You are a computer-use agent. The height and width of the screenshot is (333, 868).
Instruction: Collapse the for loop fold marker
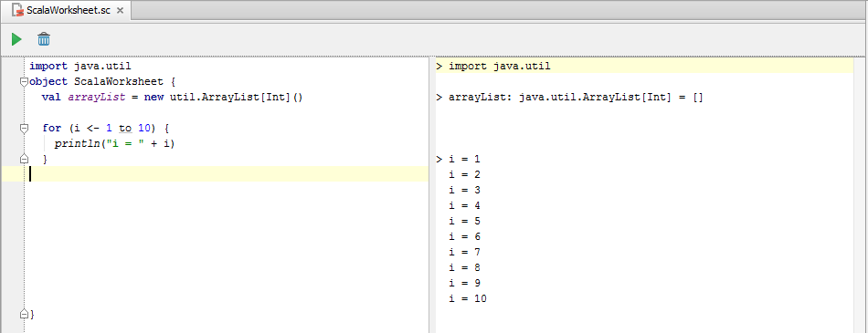point(24,129)
